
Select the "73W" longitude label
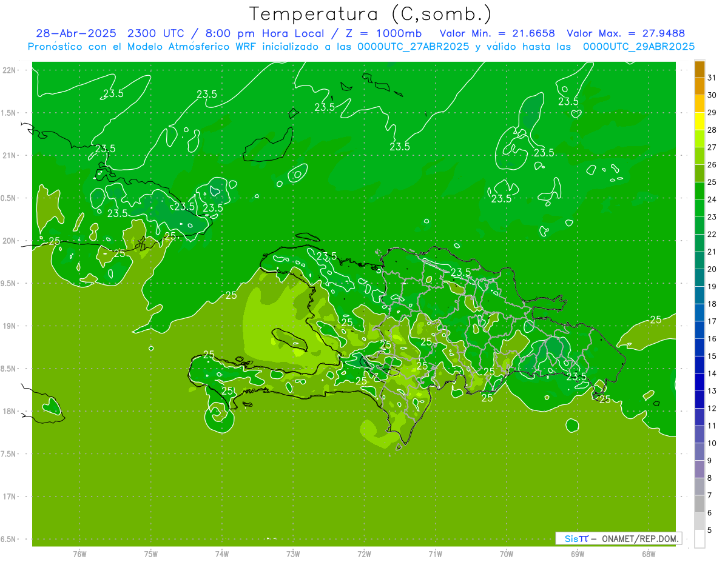[293, 554]
